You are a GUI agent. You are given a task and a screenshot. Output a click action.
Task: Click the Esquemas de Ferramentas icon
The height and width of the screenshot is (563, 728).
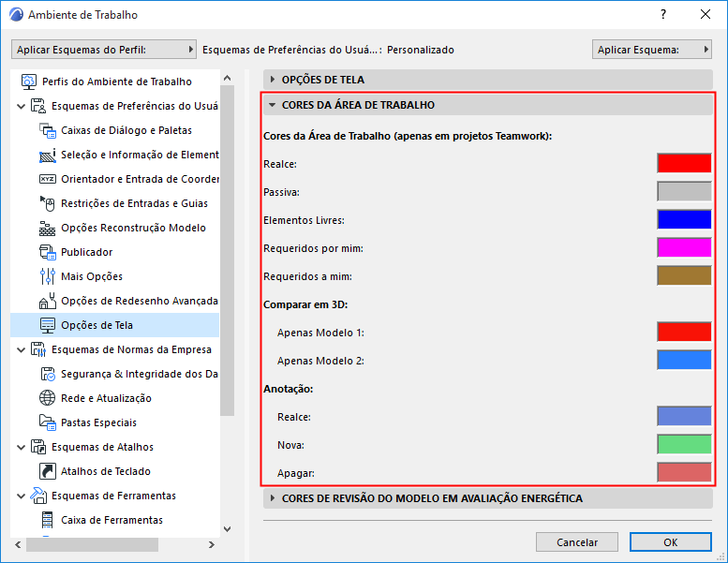[x=38, y=496]
